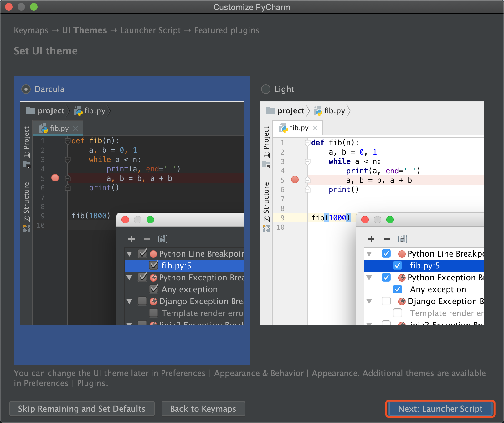
Task: Toggle Template render error checkbox in Darcula preview
Action: click(x=154, y=313)
